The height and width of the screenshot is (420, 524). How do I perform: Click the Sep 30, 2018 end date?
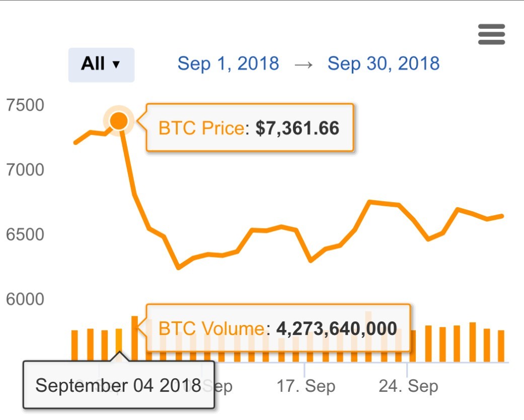[x=384, y=63]
